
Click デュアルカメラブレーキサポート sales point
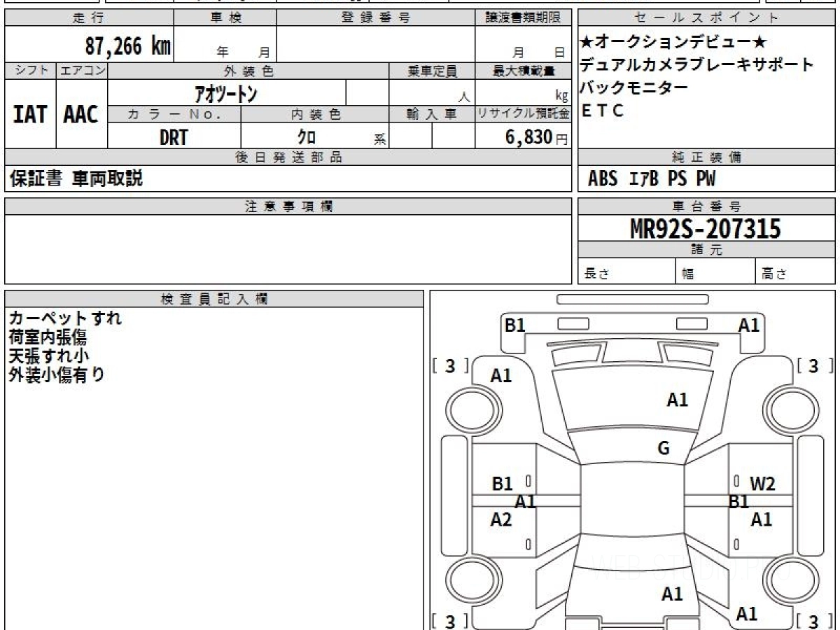pos(696,65)
